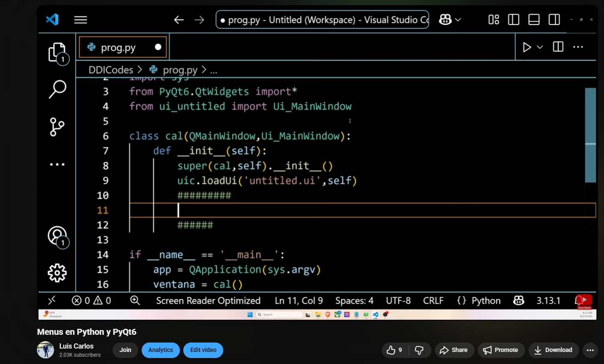Screen dimensions: 604x364
Task: Open the Source Control view
Action: click(x=57, y=127)
